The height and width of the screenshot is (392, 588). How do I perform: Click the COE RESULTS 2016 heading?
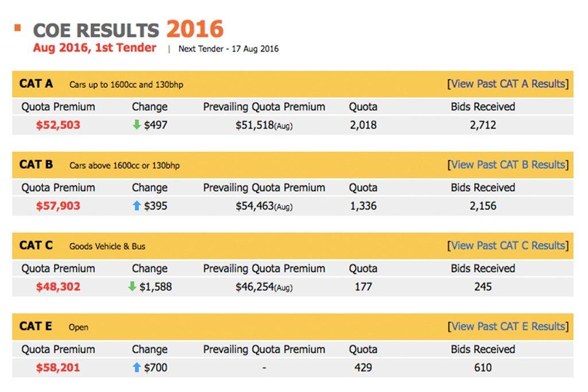128,30
